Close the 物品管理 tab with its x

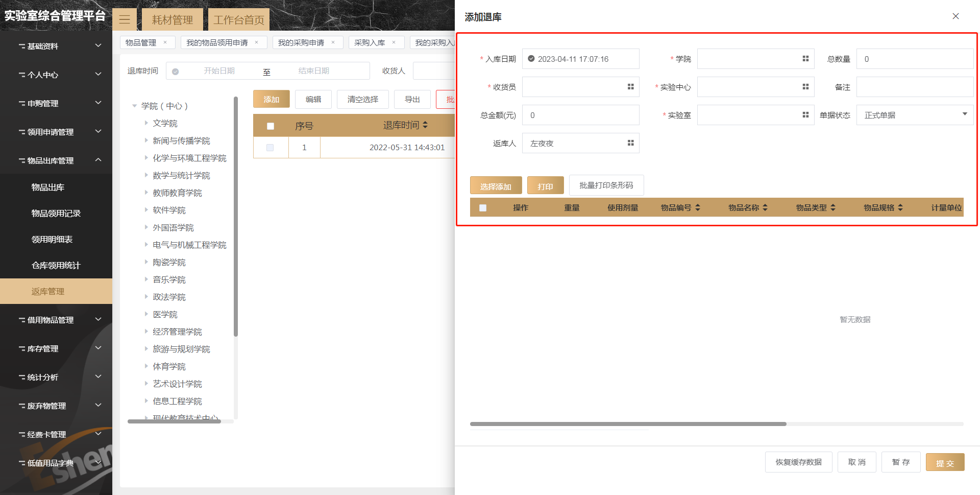pyautogui.click(x=165, y=42)
